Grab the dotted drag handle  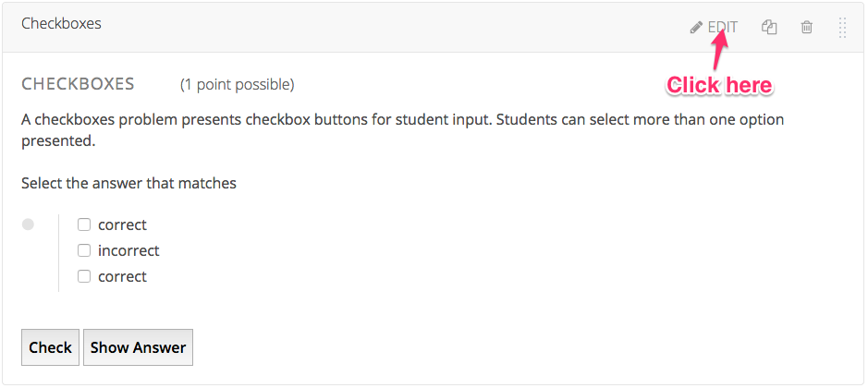point(842,28)
